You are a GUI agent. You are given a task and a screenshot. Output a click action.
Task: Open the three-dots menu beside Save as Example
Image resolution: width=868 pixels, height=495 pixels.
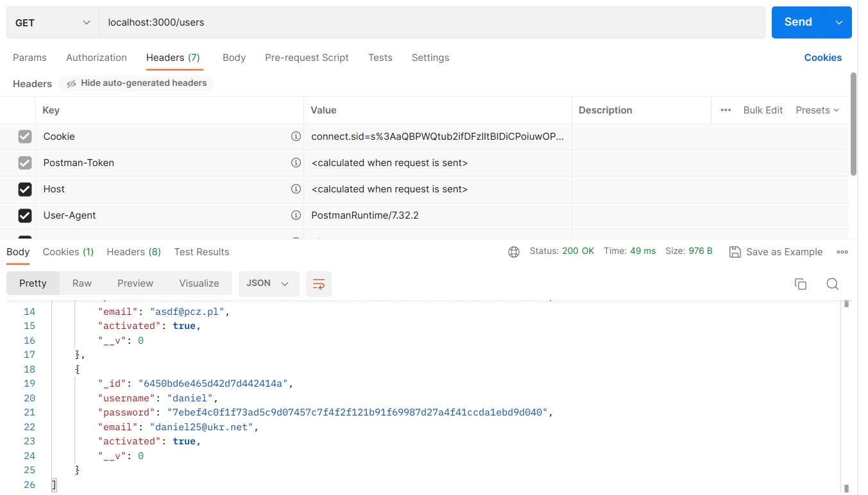(842, 252)
